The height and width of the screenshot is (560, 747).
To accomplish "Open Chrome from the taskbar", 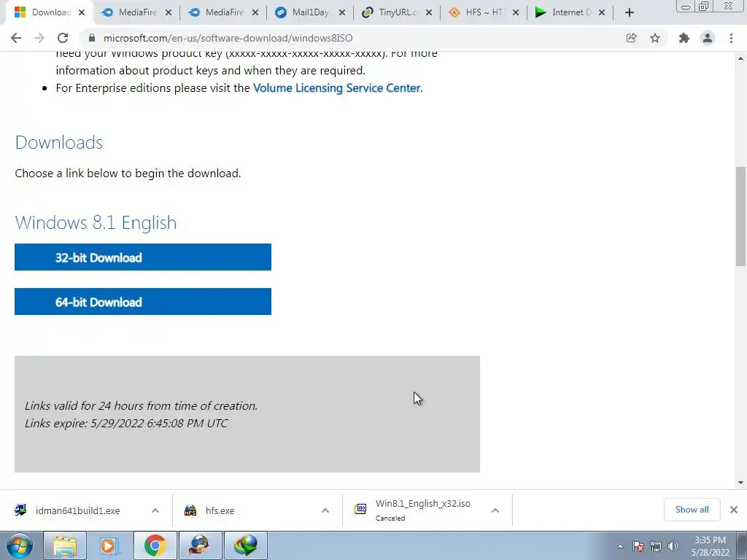I will 155,545.
